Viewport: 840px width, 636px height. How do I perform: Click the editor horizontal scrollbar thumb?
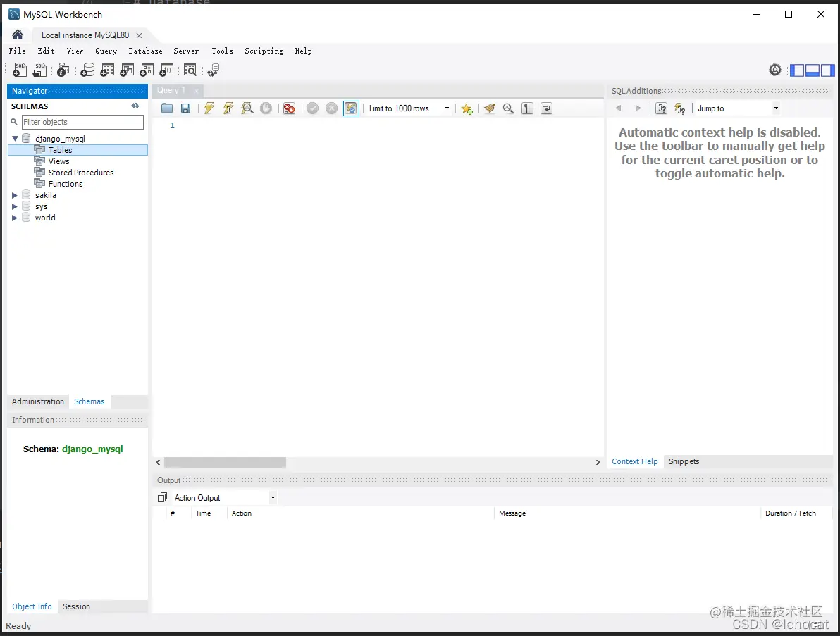(x=225, y=462)
